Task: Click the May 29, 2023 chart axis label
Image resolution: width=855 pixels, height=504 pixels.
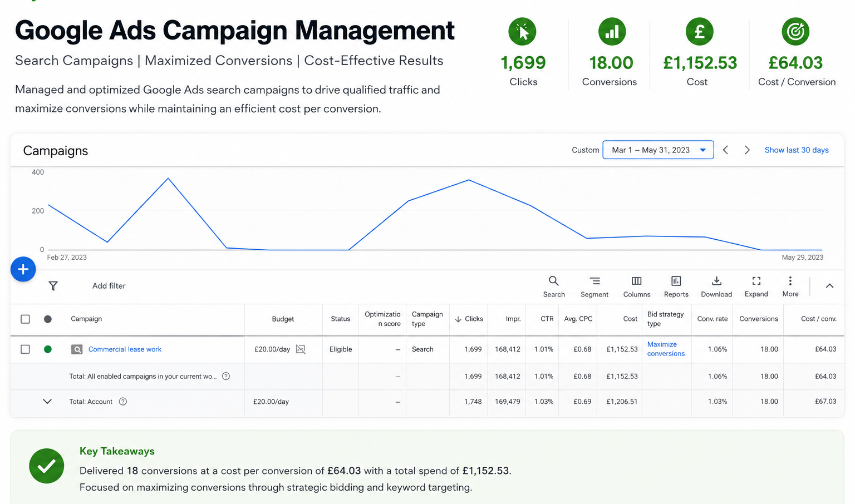Action: coord(803,258)
